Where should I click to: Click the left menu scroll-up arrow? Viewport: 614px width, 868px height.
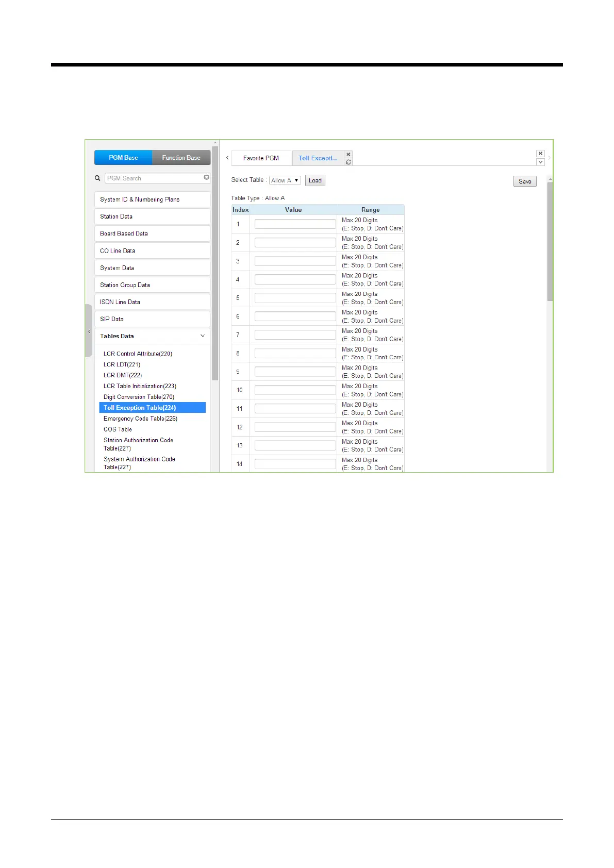(x=215, y=143)
